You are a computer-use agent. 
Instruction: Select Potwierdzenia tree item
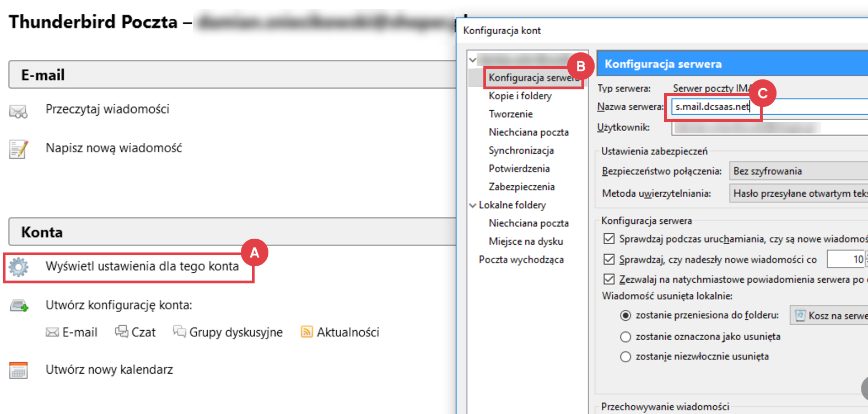[x=519, y=169]
